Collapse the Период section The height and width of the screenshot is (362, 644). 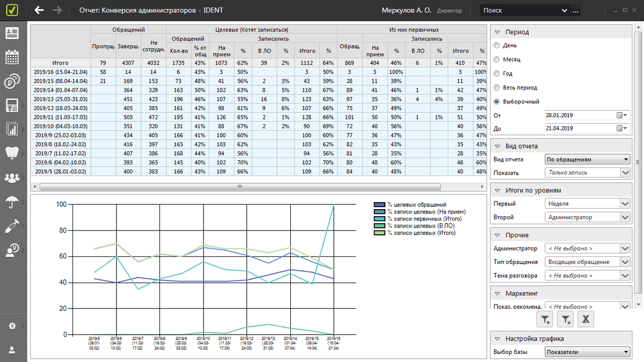click(x=497, y=32)
